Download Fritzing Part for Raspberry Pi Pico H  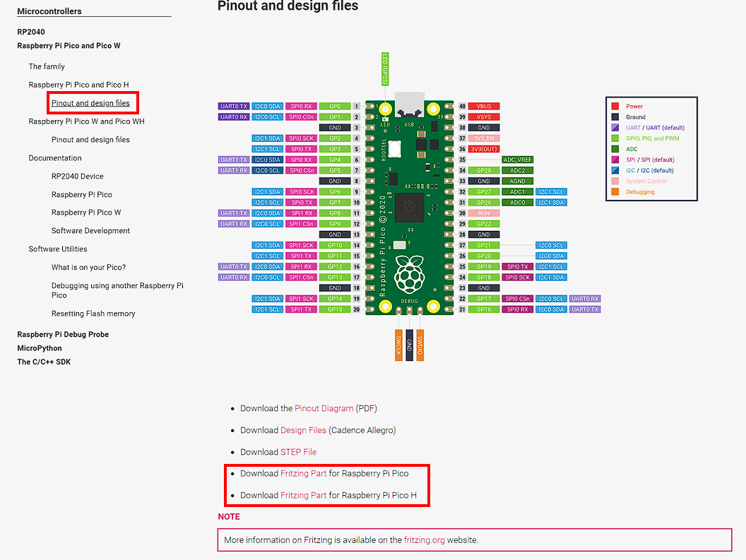coord(303,495)
